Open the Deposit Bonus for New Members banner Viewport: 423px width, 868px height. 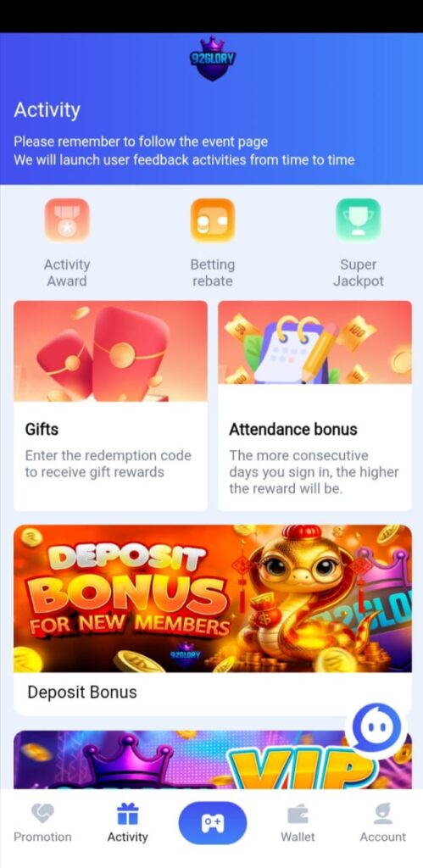click(x=213, y=598)
